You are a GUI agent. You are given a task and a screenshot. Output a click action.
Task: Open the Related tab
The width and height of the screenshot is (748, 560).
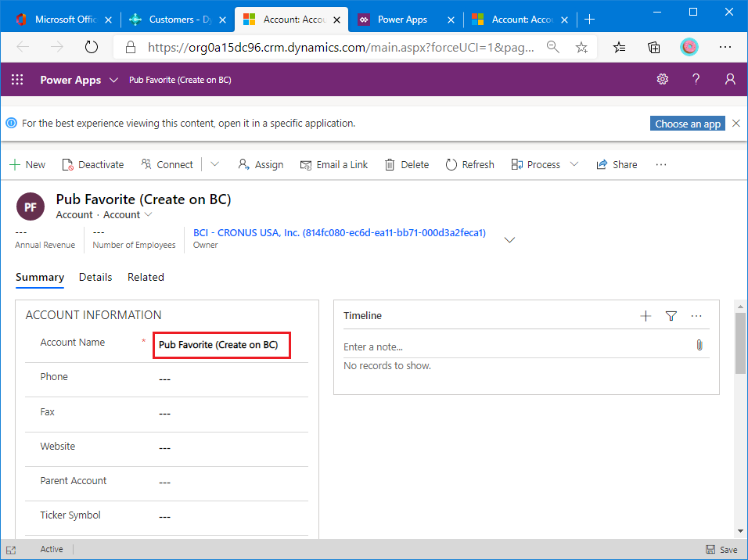(x=146, y=277)
